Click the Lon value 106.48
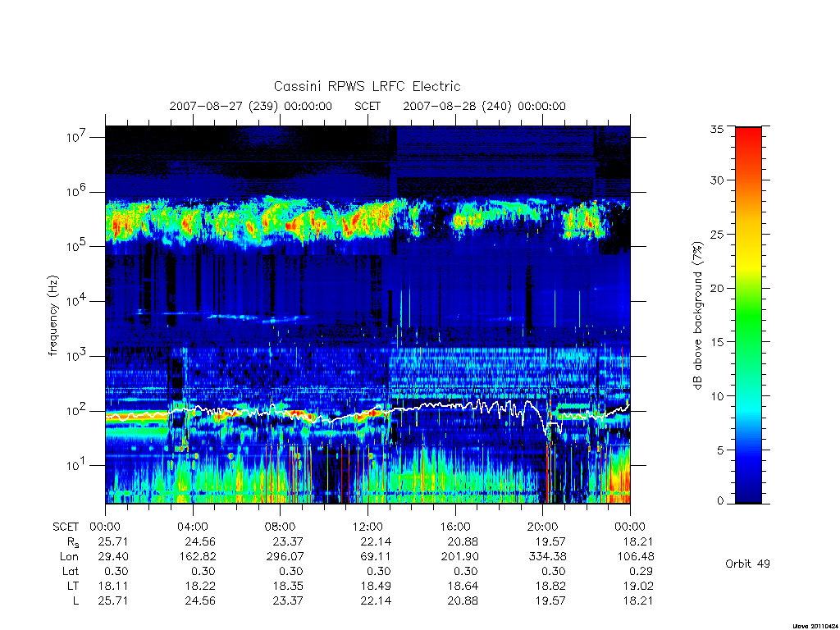The image size is (840, 630). pyautogui.click(x=635, y=557)
